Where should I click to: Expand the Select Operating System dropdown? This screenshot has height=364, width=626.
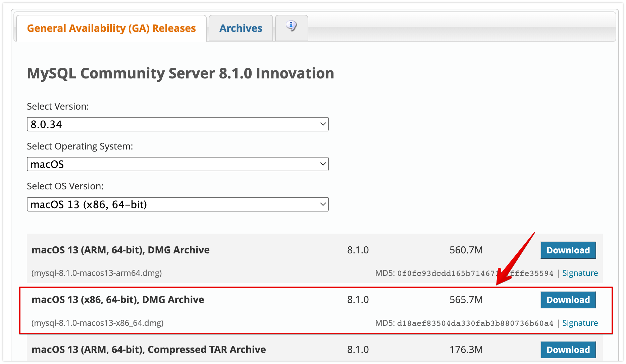click(177, 164)
